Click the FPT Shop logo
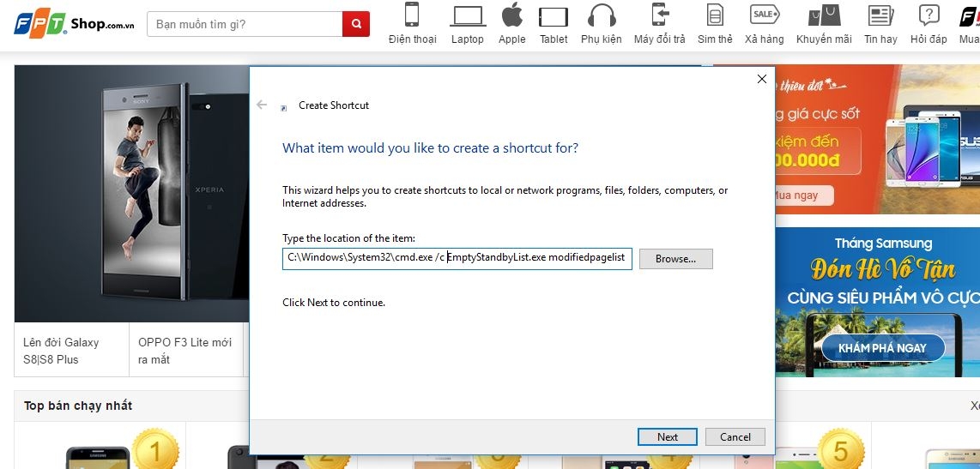This screenshot has width=980, height=469. [x=74, y=24]
